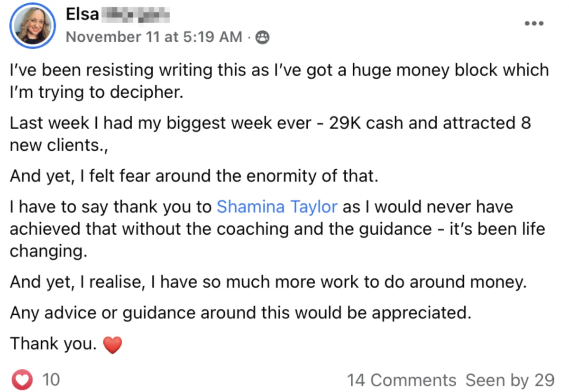Click the author name Elsa
Viewport: 569px width, 392px height.
pyautogui.click(x=83, y=14)
